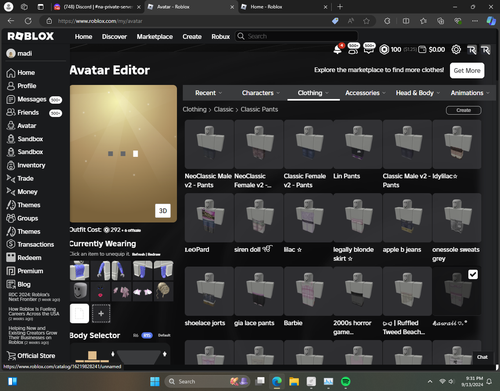Click the Get More button
This screenshot has width=500, height=391.
(467, 70)
